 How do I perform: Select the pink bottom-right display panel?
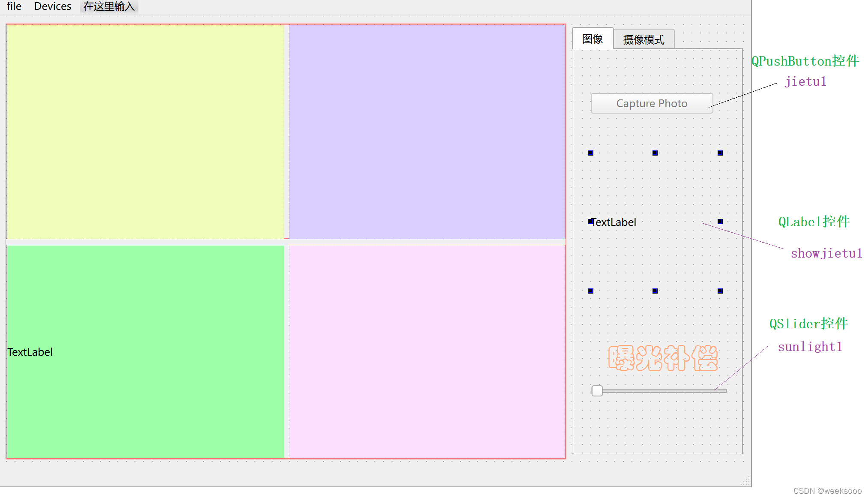[427, 351]
